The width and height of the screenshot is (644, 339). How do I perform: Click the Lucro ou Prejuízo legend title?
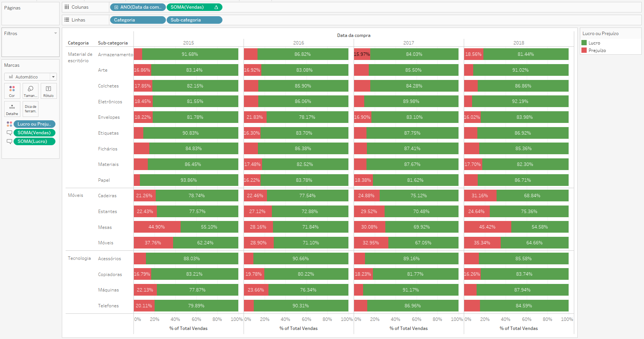[600, 34]
